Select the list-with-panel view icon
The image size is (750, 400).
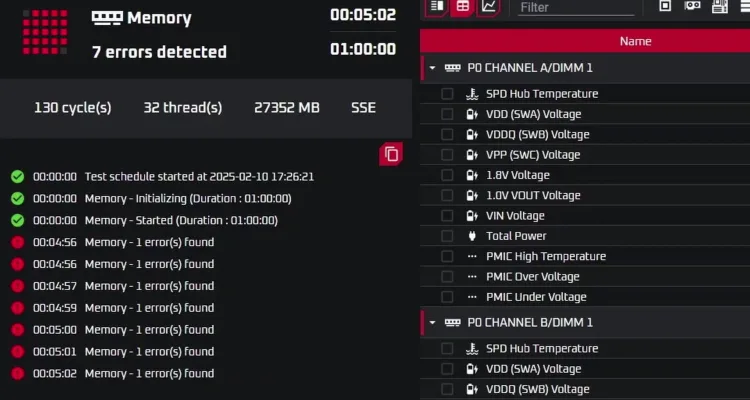coord(437,6)
